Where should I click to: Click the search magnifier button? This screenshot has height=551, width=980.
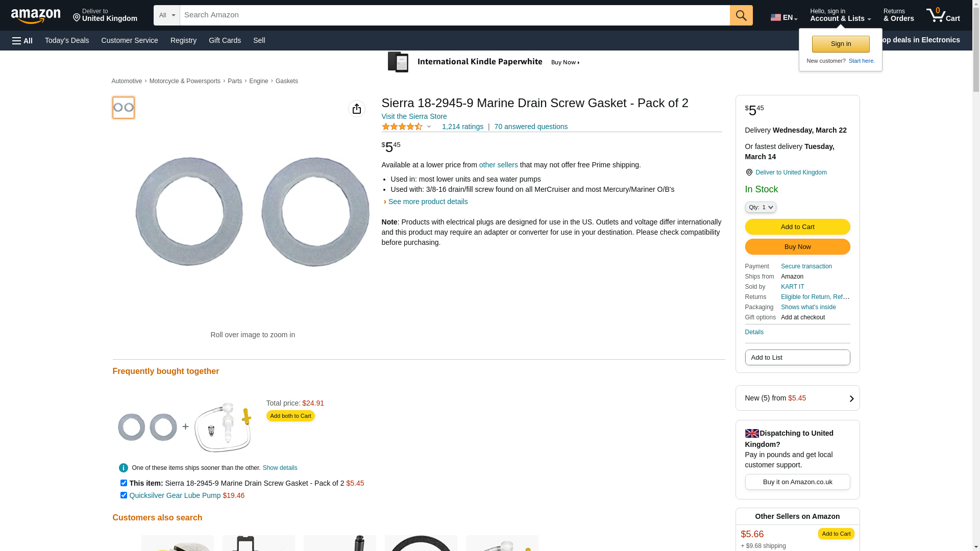[741, 15]
